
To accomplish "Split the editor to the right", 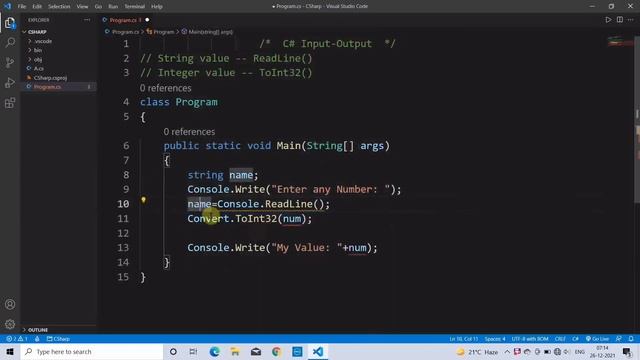I will (x=620, y=20).
